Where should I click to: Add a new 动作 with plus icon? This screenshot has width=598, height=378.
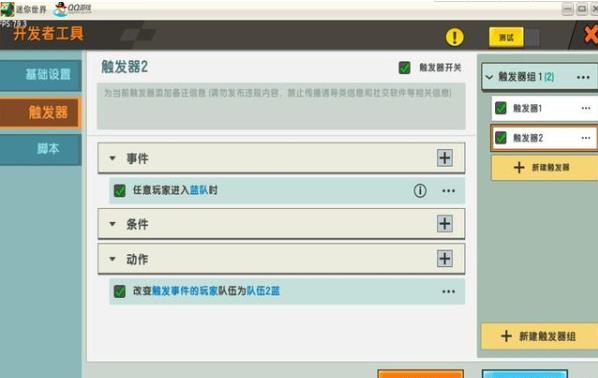[445, 259]
